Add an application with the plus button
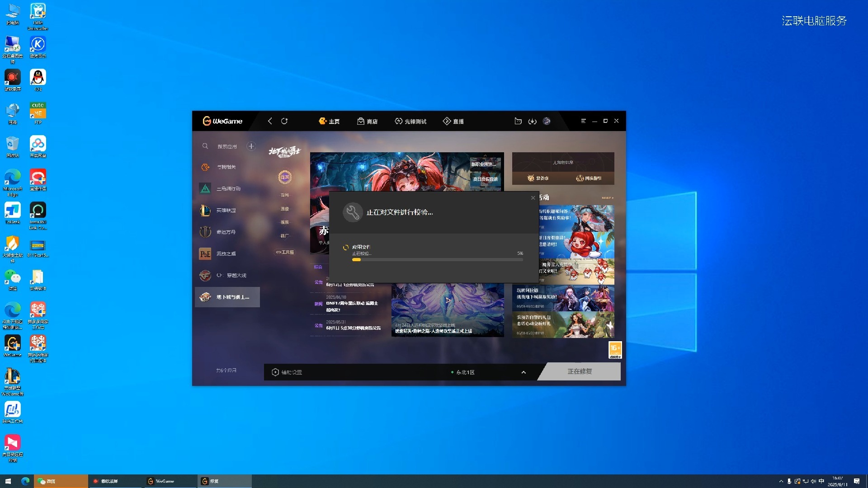This screenshot has height=488, width=868. pos(251,146)
